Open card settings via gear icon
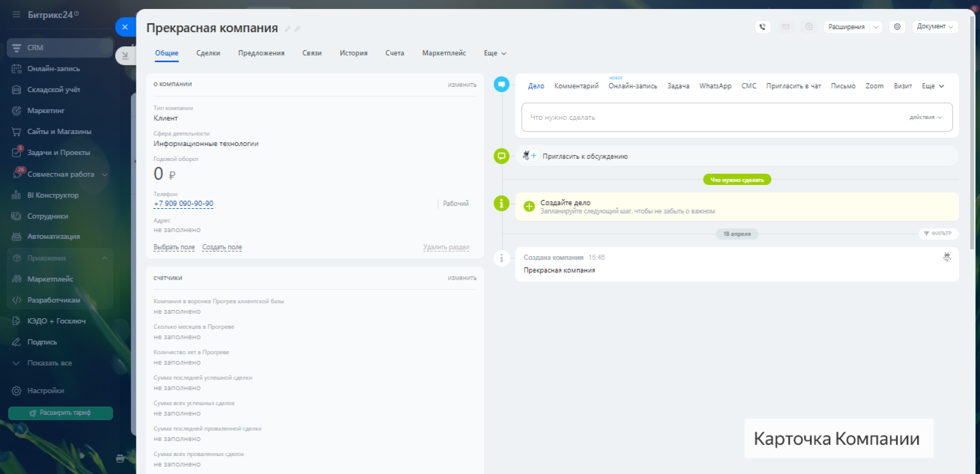This screenshot has width=980, height=474. pos(897,27)
